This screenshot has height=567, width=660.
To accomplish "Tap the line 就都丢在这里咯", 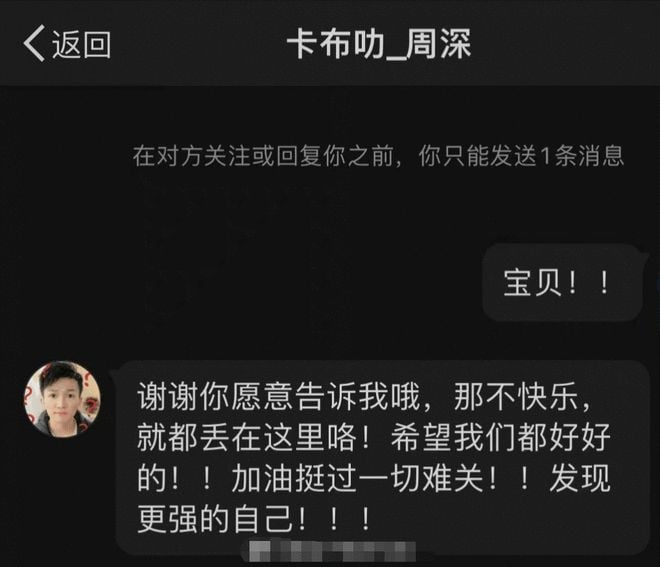I will point(254,437).
